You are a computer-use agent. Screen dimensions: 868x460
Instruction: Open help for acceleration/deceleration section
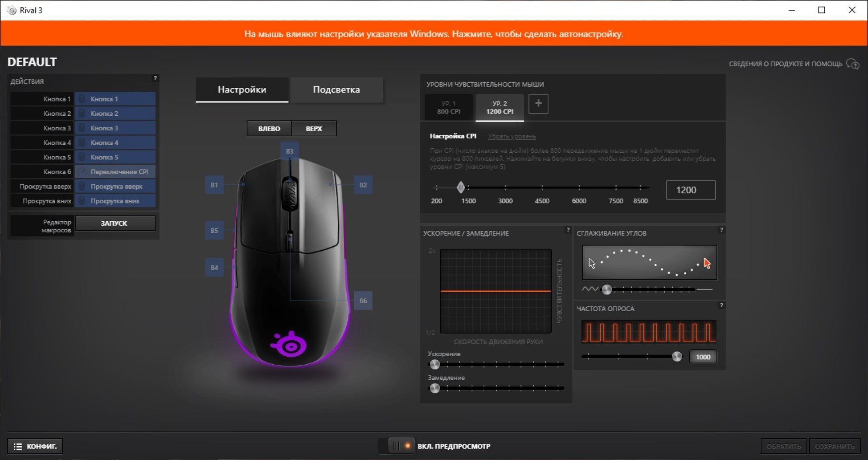[568, 230]
